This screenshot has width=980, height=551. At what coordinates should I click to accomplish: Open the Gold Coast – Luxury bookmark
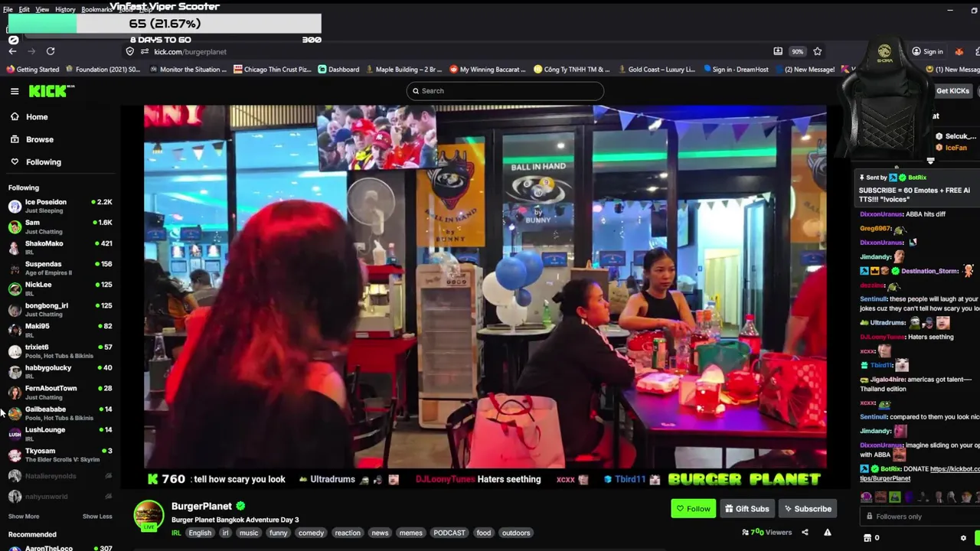pyautogui.click(x=656, y=70)
